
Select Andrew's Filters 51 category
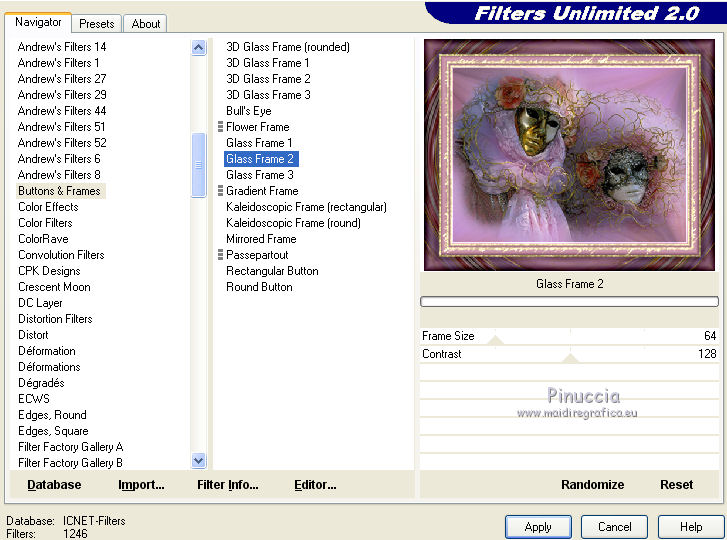tap(62, 127)
